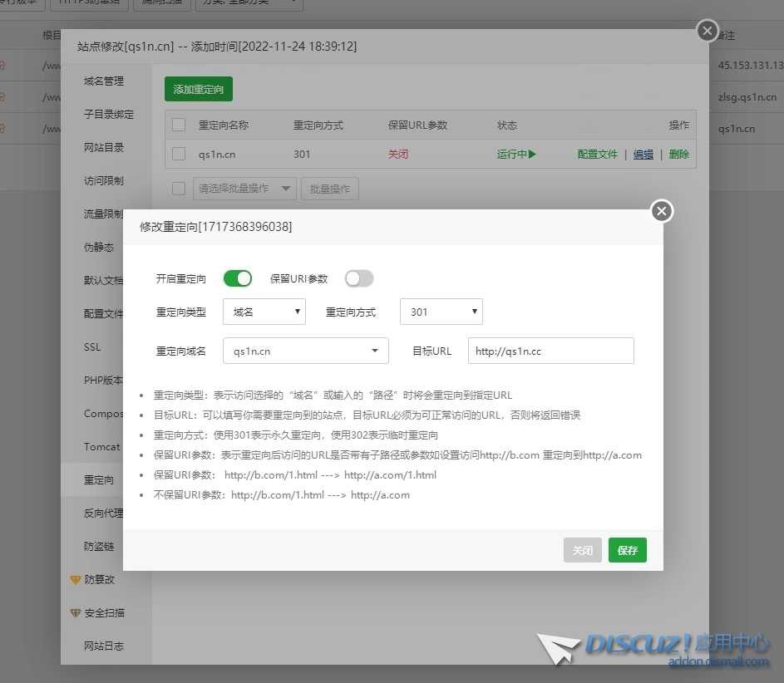
Task: Click the 添加重定向 button
Action: [199, 89]
